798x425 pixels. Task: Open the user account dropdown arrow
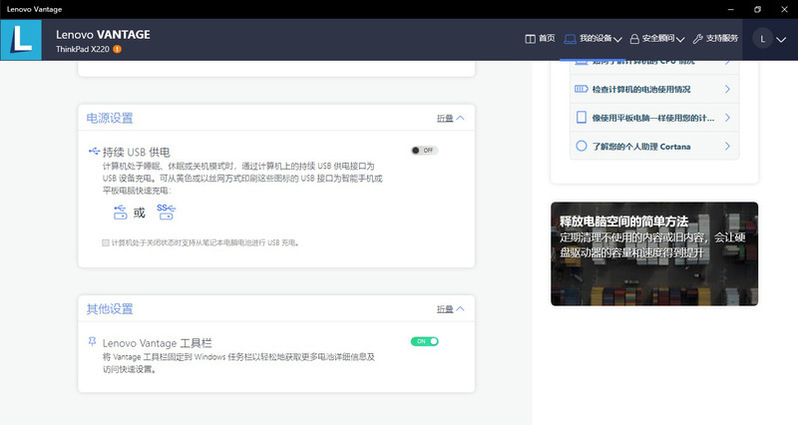click(781, 40)
